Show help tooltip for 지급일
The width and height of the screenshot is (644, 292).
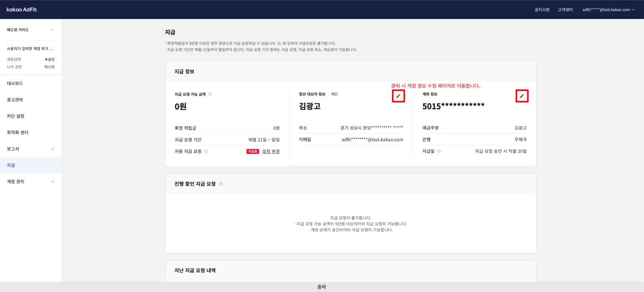[x=439, y=151]
